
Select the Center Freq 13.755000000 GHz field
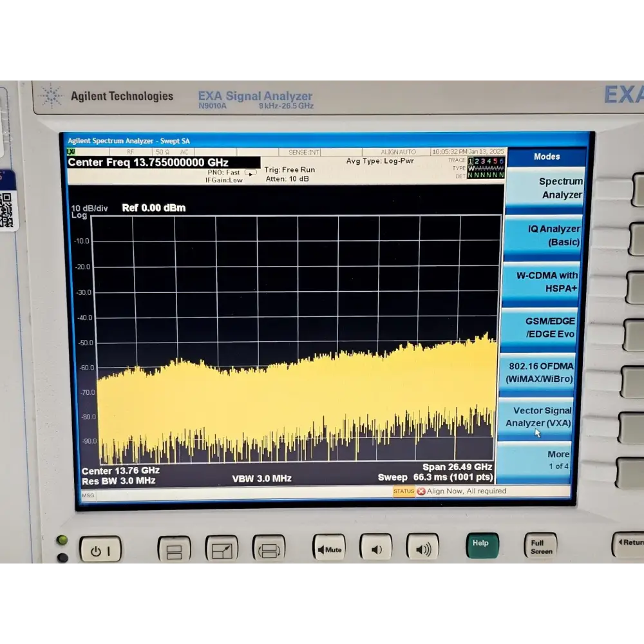[x=164, y=162]
